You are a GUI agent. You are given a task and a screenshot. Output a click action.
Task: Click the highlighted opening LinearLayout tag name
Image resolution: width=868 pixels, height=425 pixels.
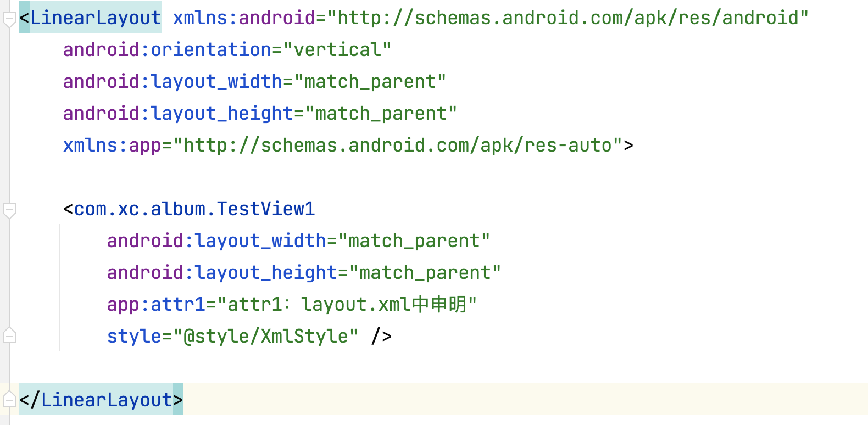point(96,18)
